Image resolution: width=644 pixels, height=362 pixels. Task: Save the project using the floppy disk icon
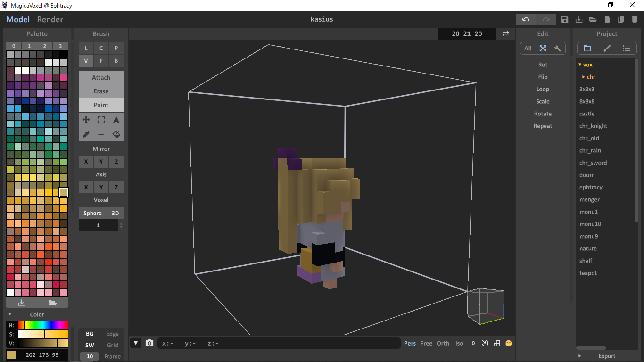pyautogui.click(x=565, y=19)
